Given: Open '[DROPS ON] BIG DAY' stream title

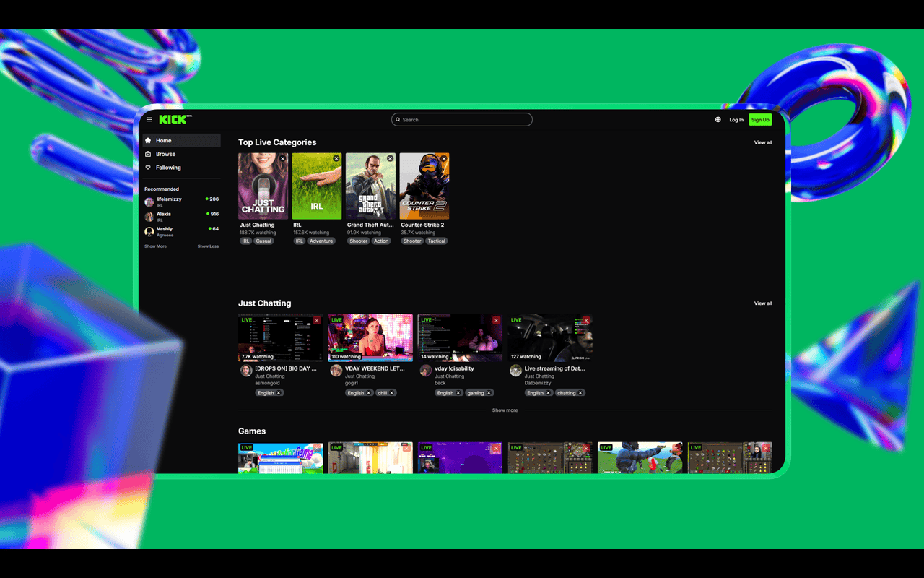Looking at the screenshot, I should coord(286,368).
